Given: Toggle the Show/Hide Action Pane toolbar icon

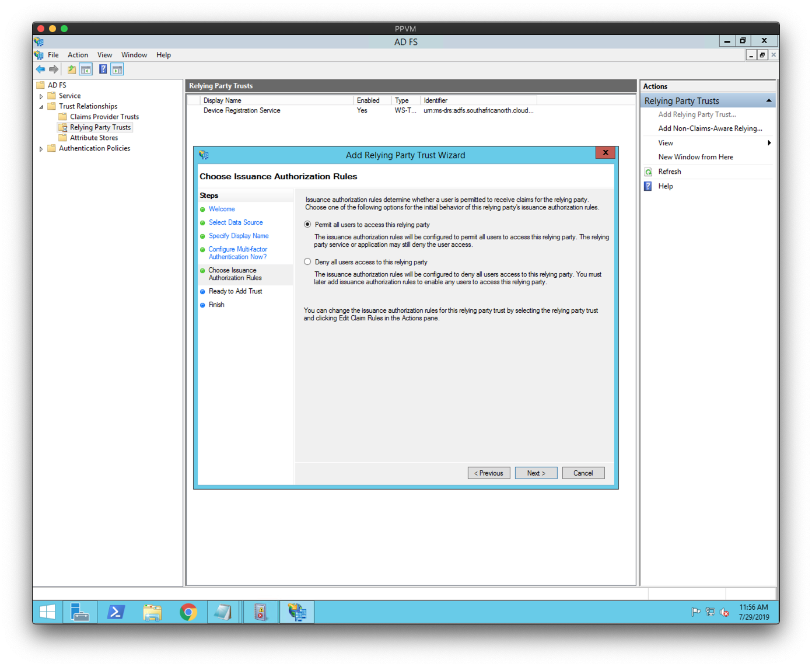Looking at the screenshot, I should pos(117,69).
